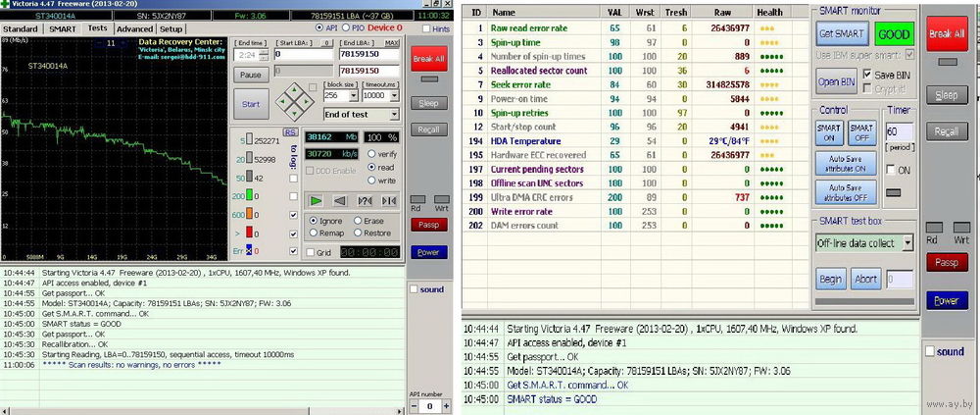This screenshot has width=980, height=415.
Task: Click the Start scan button
Action: (x=251, y=104)
